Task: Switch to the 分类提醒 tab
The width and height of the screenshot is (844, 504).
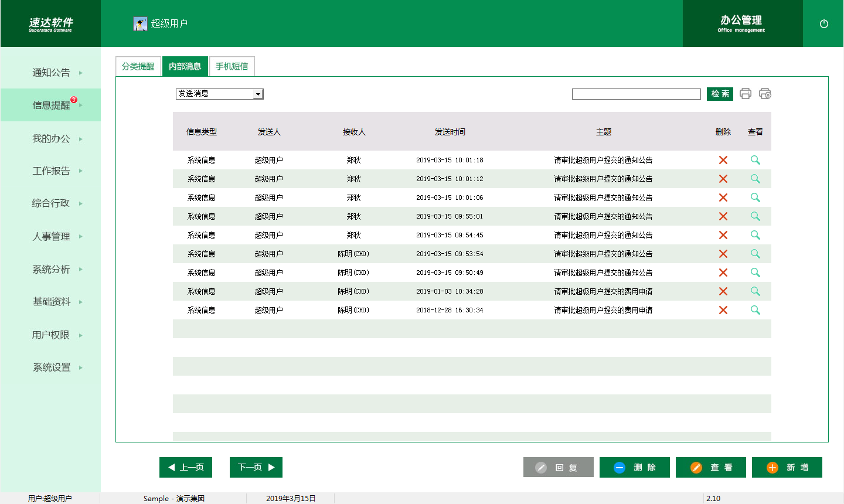Action: [138, 67]
